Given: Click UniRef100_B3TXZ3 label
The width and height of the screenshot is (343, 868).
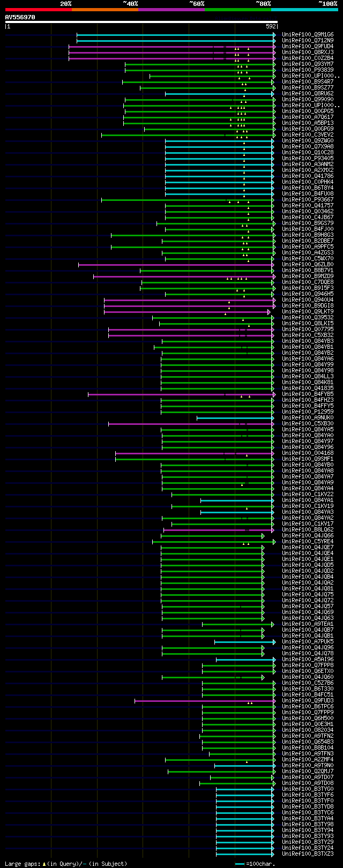Looking at the screenshot, I should (308, 854).
